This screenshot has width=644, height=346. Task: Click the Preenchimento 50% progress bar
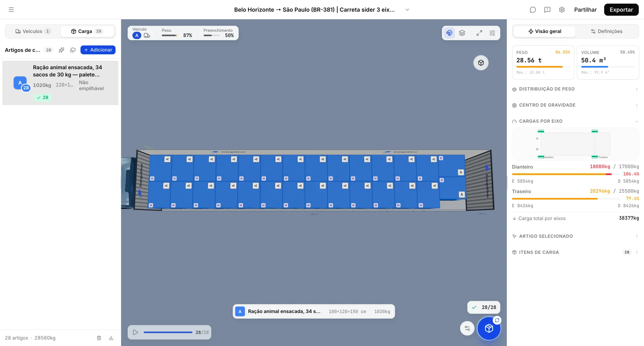(212, 35)
